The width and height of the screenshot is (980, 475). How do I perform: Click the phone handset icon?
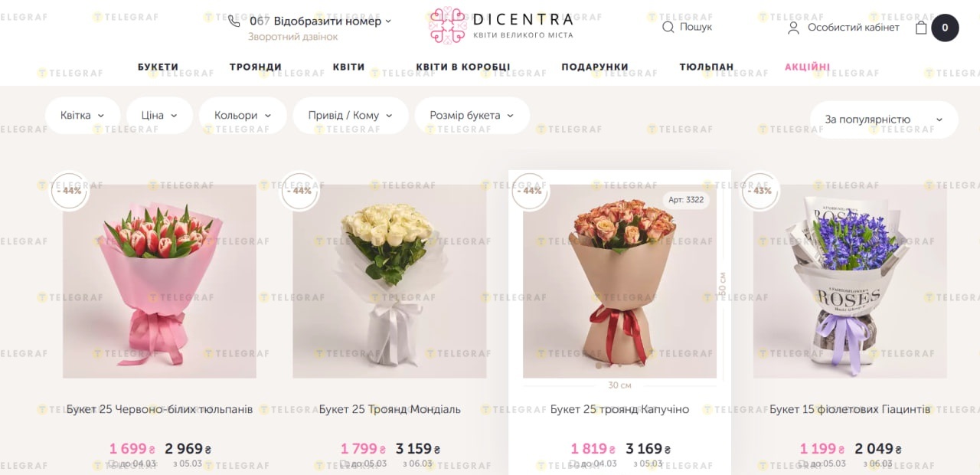(234, 21)
